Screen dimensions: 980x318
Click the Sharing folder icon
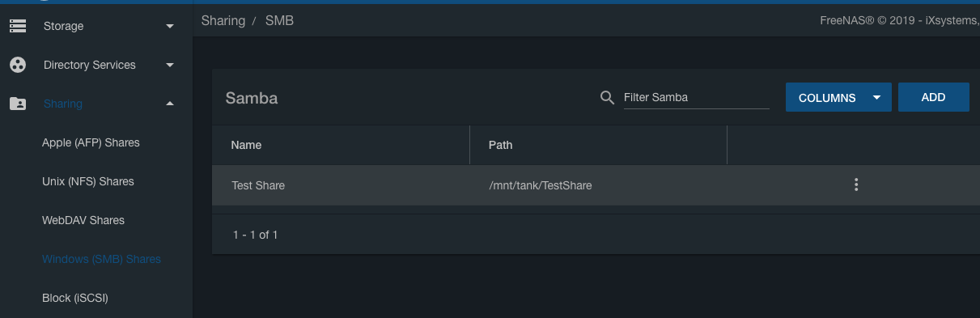tap(18, 104)
